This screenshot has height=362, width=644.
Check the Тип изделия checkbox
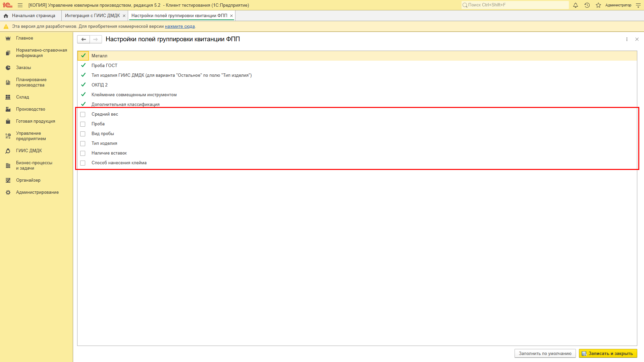point(83,143)
